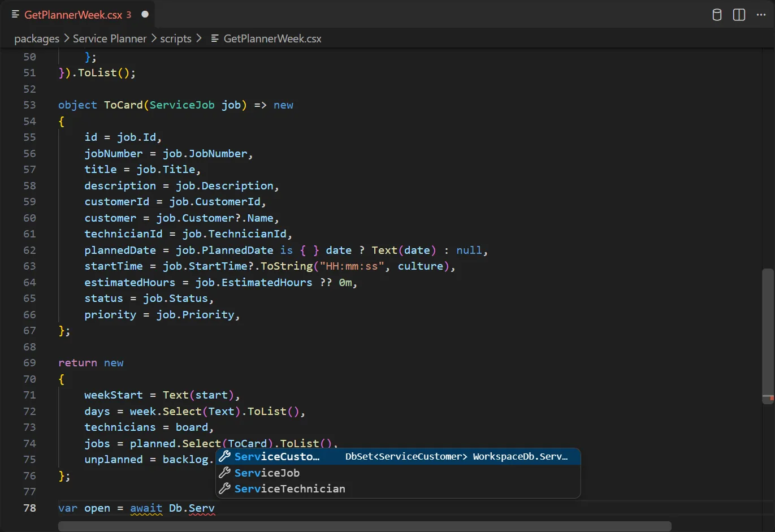775x532 pixels.
Task: Pick the ServiceTechnician autocomplete suggestion
Action: (399, 488)
